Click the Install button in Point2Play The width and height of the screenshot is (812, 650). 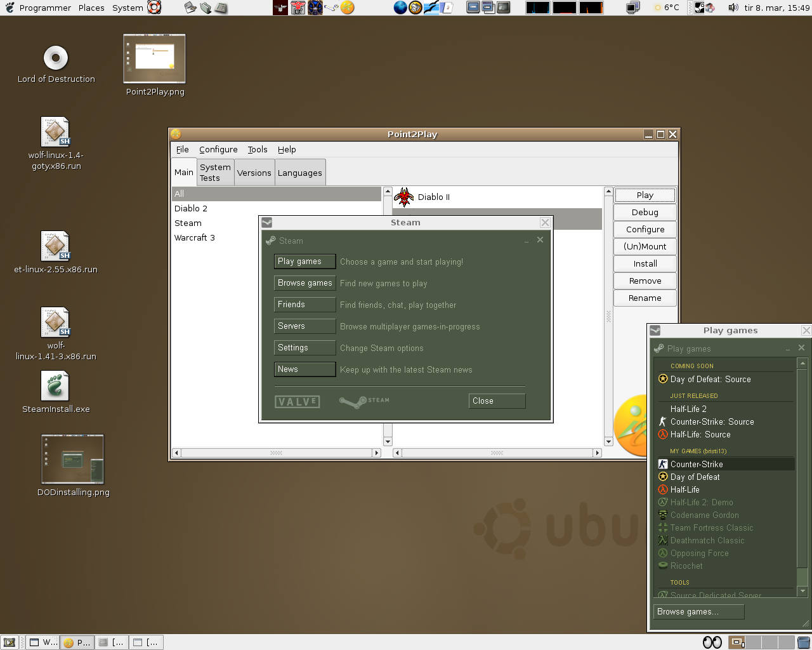click(x=645, y=264)
